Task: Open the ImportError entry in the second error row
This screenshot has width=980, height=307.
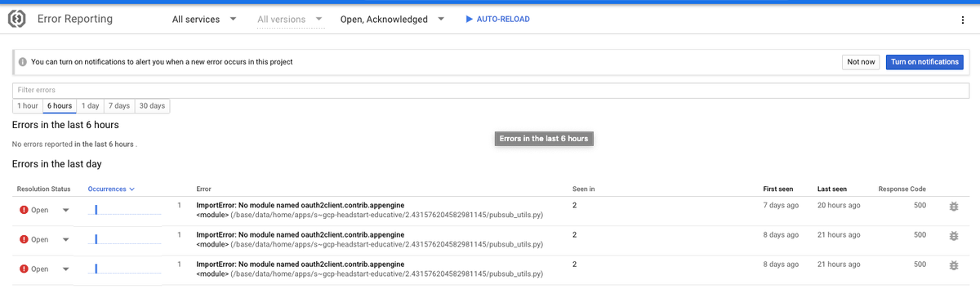Action: click(x=301, y=234)
